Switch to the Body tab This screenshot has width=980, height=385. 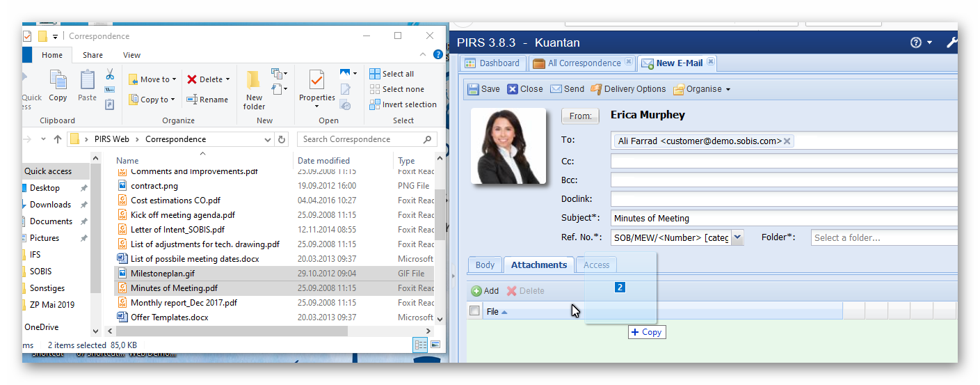pos(485,265)
